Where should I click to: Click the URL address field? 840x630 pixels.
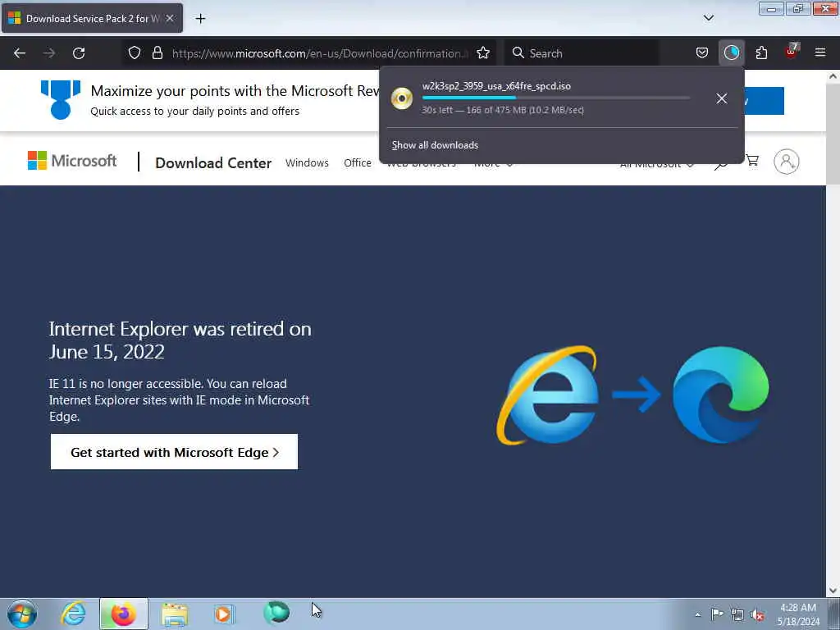point(320,53)
